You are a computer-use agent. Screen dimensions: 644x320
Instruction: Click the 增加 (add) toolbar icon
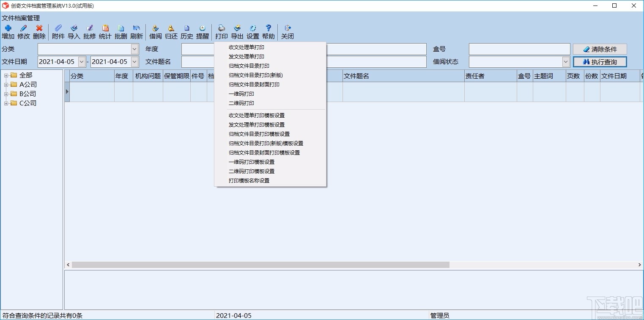pyautogui.click(x=8, y=32)
